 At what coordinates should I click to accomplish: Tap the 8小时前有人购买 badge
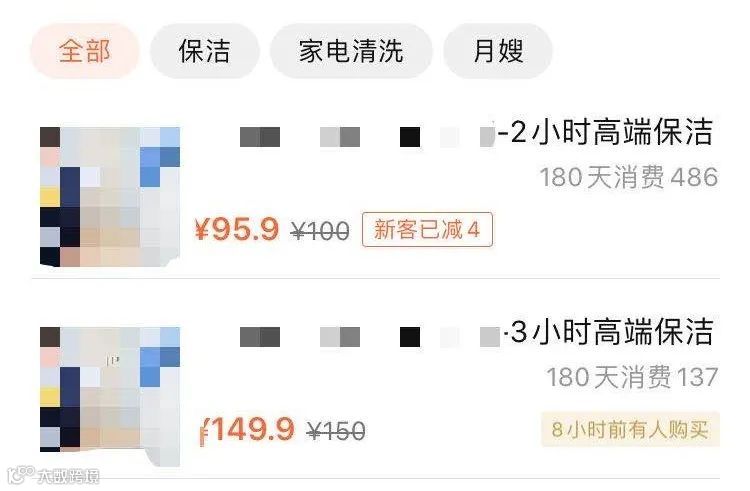(x=630, y=429)
